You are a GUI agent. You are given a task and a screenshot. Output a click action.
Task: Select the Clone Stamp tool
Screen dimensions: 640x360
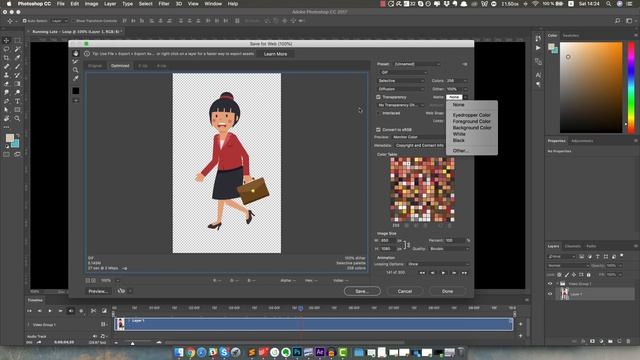(6, 75)
